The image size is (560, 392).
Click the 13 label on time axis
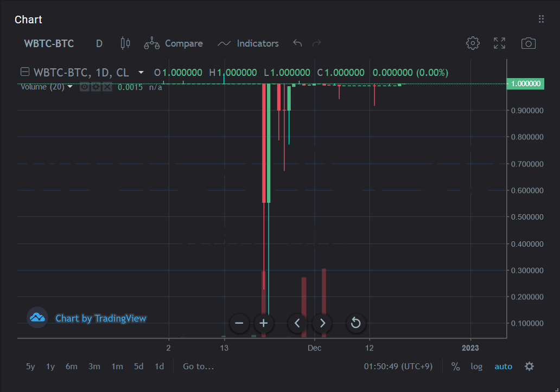point(224,348)
